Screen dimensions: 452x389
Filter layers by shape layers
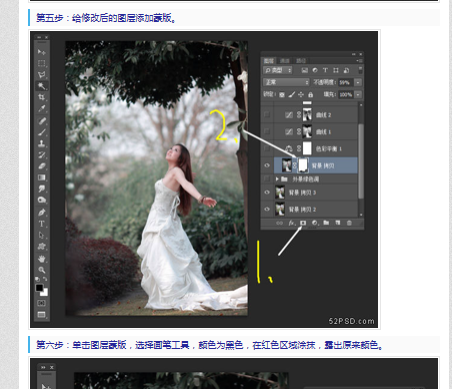click(336, 70)
